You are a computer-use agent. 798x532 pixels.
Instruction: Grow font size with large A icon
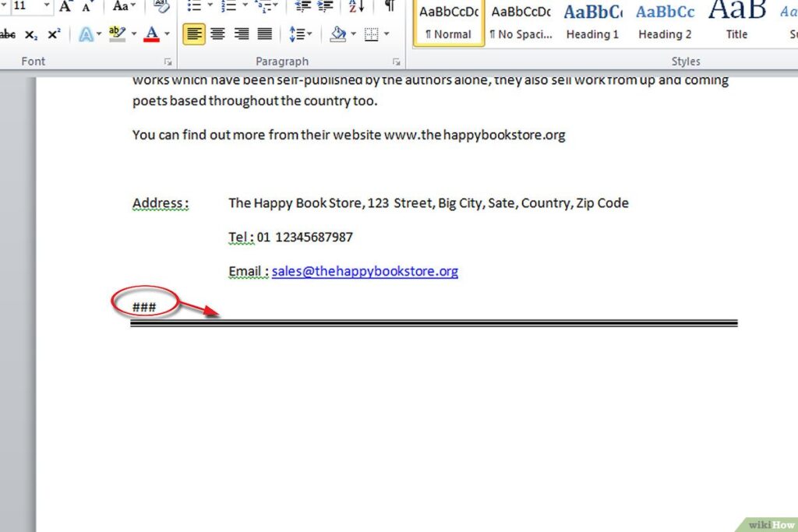(65, 6)
